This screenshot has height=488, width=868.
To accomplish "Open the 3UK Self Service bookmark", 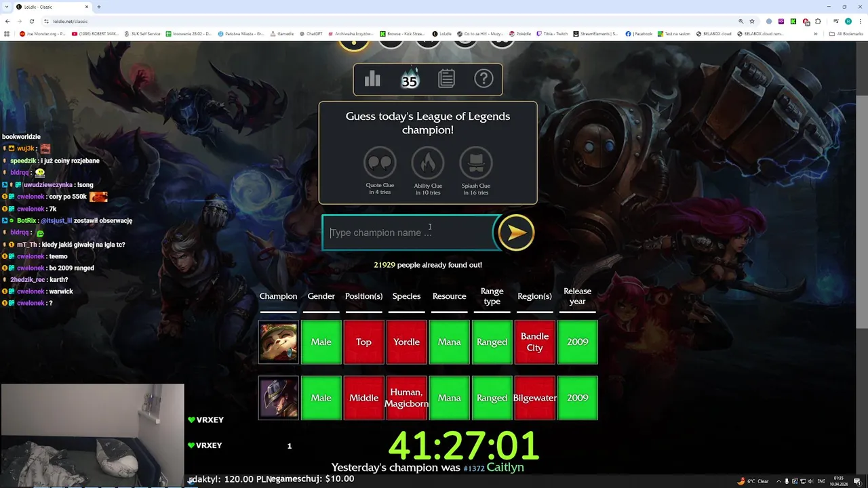I will coord(142,33).
